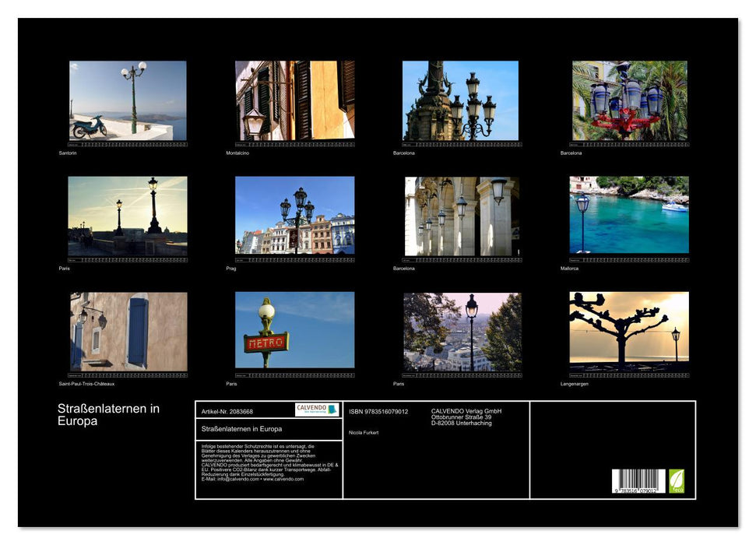This screenshot has height=545, width=756.
Task: Click the ISBN 9783516079012 text
Action: 378,412
